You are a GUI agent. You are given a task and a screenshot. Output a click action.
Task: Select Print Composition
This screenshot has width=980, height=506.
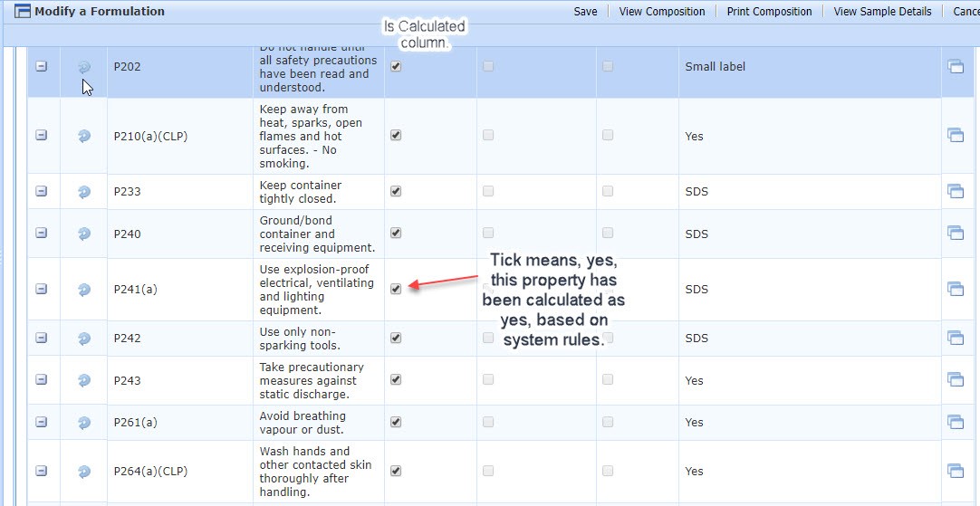(x=769, y=11)
